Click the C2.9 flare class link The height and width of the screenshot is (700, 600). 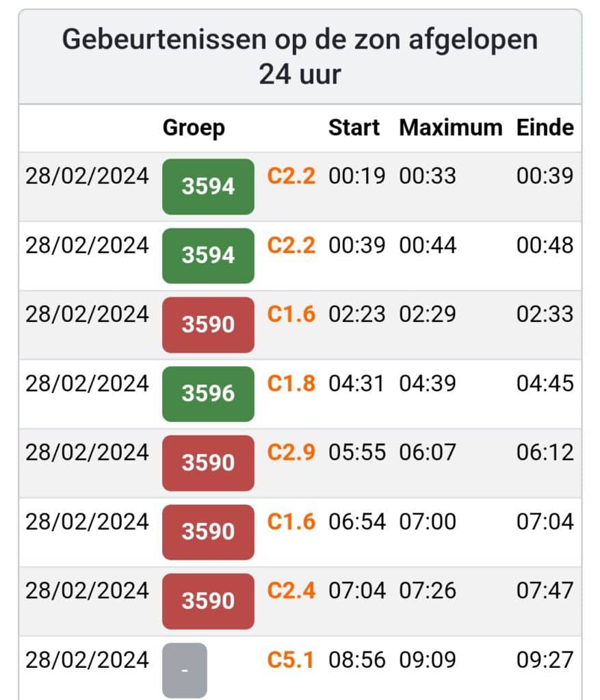[x=291, y=453]
